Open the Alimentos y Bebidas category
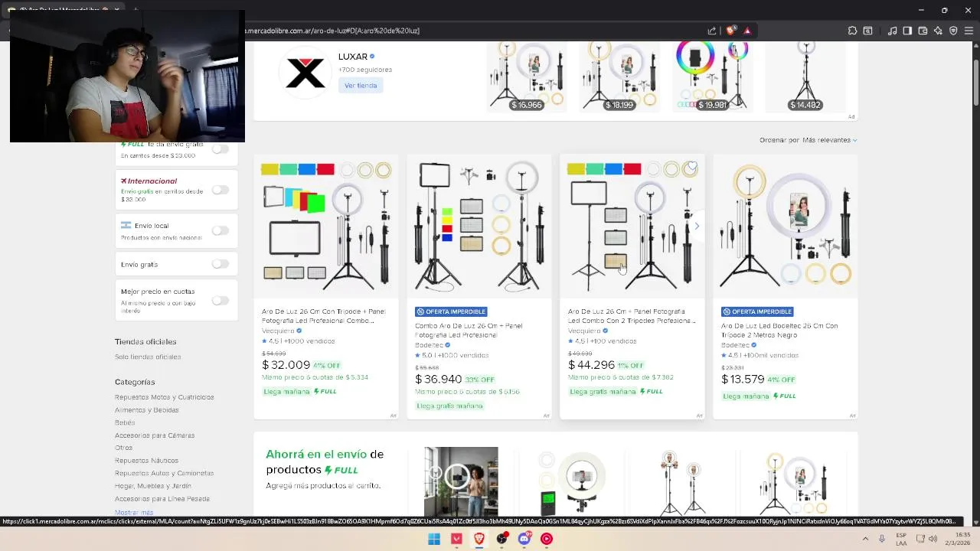 pyautogui.click(x=147, y=410)
